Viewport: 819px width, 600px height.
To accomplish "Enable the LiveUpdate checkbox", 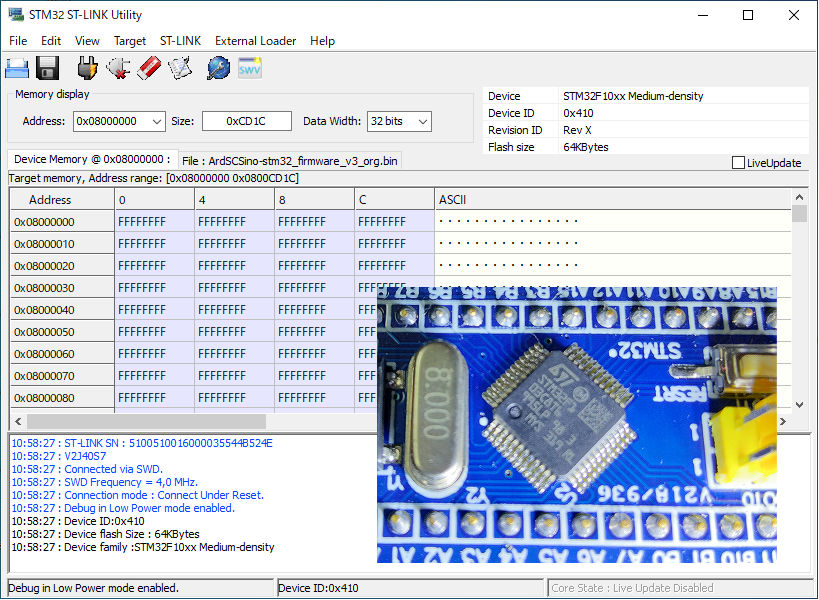I will click(739, 163).
